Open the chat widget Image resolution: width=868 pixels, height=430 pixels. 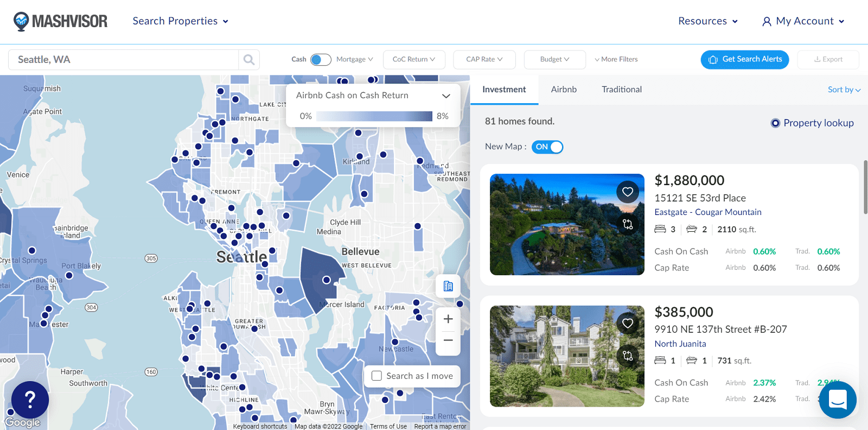point(838,400)
